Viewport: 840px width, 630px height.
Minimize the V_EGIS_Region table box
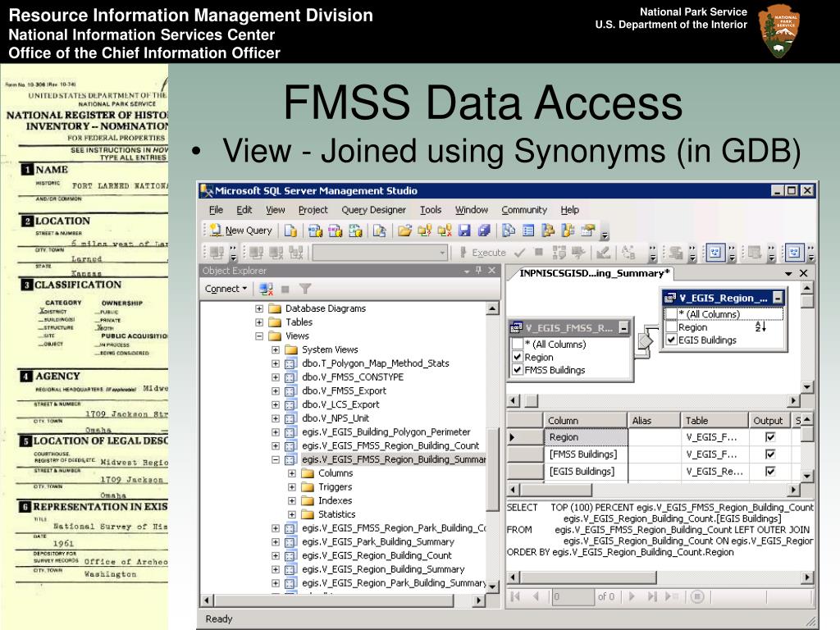(778, 298)
